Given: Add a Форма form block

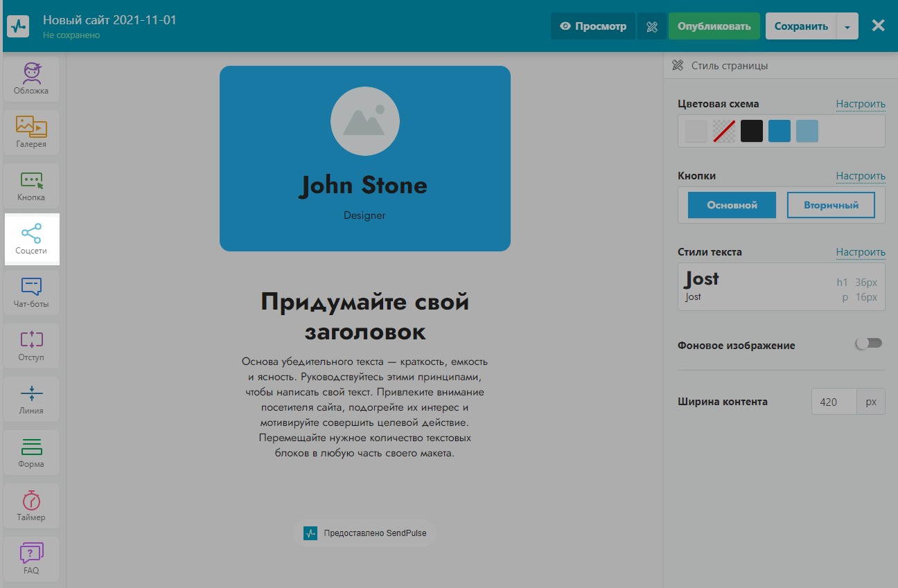Looking at the screenshot, I should coord(31,453).
